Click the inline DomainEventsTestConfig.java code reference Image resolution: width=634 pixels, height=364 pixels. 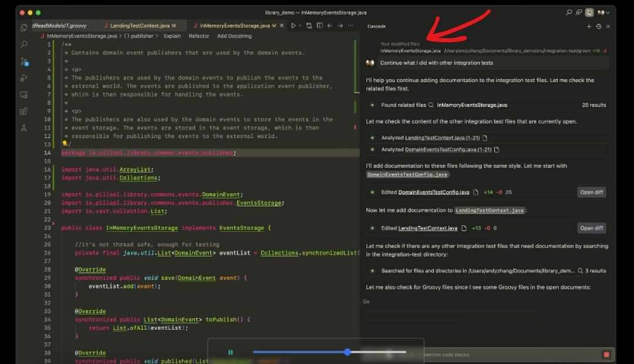click(x=407, y=175)
